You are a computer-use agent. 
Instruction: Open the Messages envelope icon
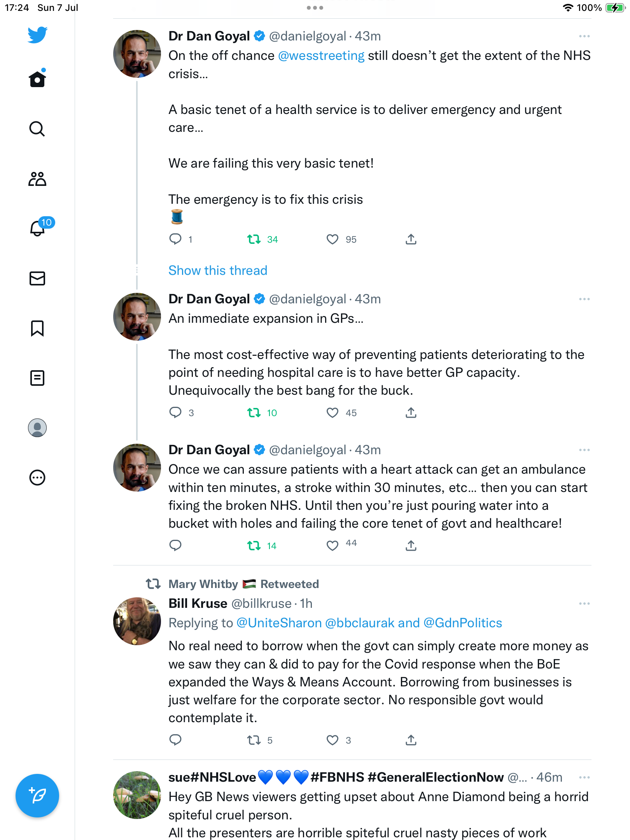[x=37, y=278]
